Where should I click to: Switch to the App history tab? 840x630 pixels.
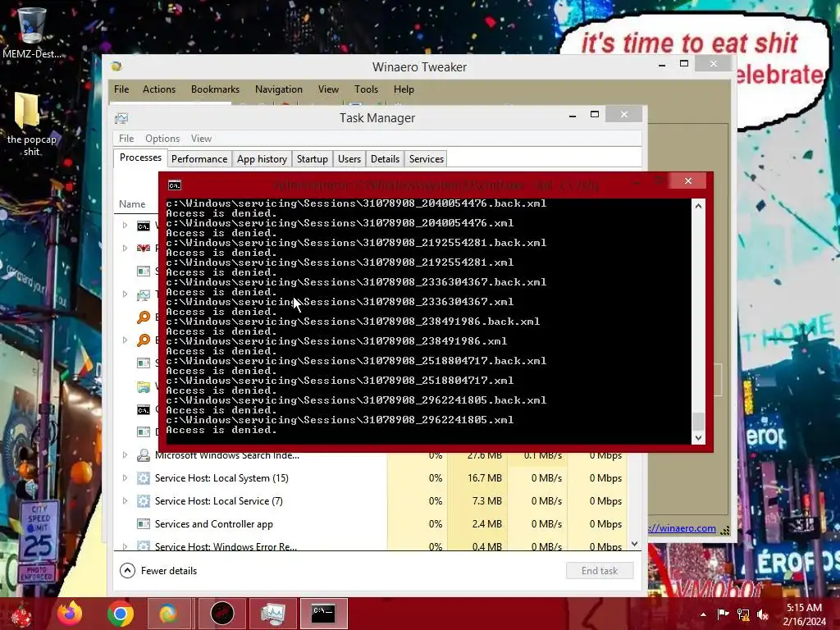point(262,159)
